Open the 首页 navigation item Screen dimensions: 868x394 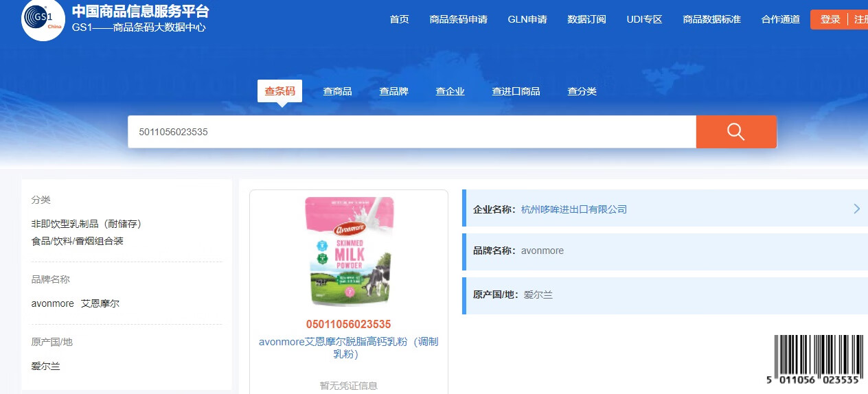point(399,19)
